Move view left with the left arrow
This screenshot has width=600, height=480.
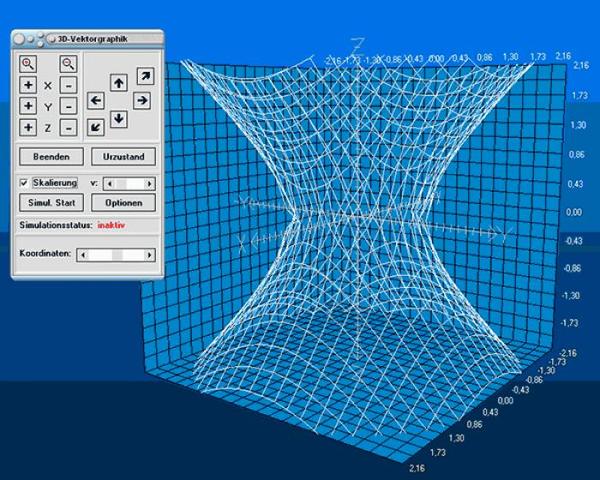pos(96,101)
